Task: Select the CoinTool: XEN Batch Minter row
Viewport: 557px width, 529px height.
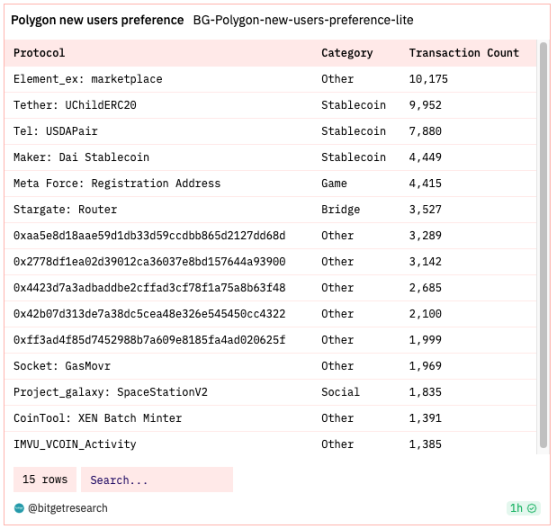Action: (x=270, y=418)
